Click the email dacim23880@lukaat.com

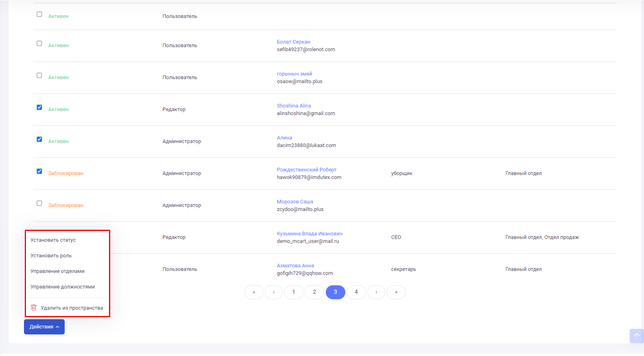point(306,145)
